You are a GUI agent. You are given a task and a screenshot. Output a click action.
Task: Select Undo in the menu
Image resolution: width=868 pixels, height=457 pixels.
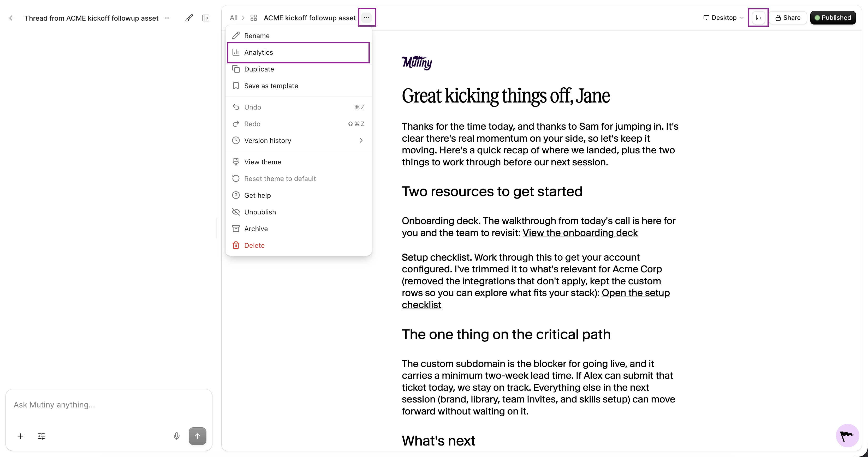tap(299, 107)
